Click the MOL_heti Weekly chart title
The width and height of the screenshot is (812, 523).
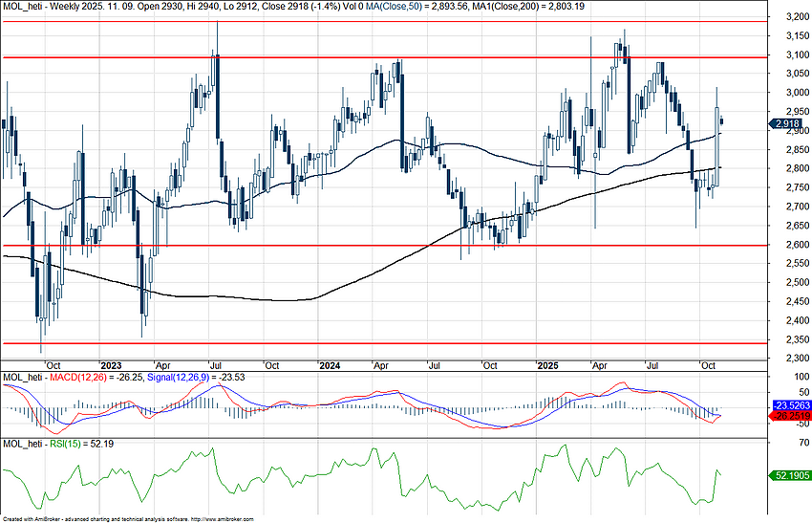(x=46, y=7)
